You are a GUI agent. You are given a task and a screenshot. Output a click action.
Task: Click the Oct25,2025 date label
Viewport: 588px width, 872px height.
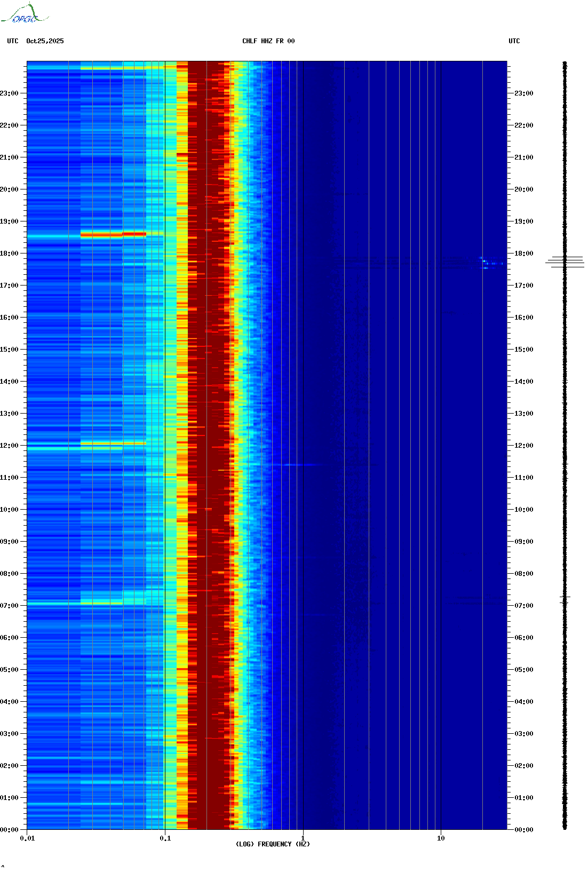(45, 41)
